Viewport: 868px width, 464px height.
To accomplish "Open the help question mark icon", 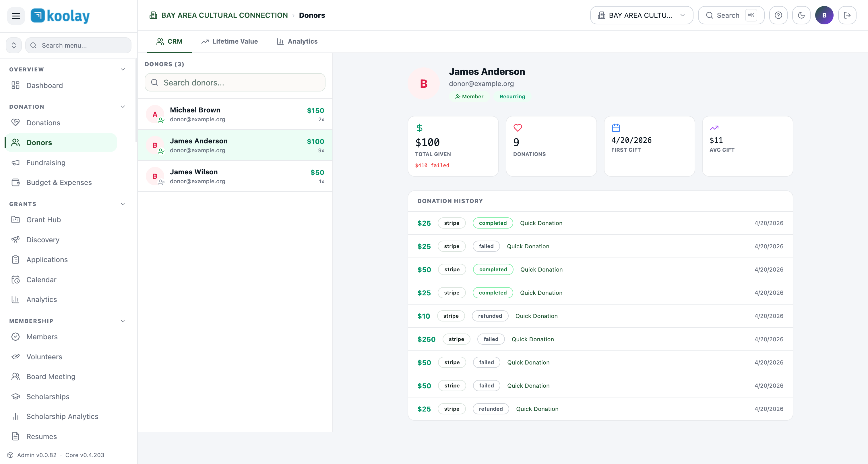I will click(x=778, y=15).
